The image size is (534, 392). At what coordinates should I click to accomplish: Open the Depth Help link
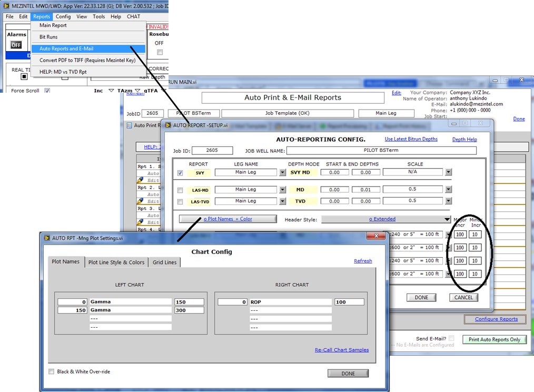click(464, 140)
